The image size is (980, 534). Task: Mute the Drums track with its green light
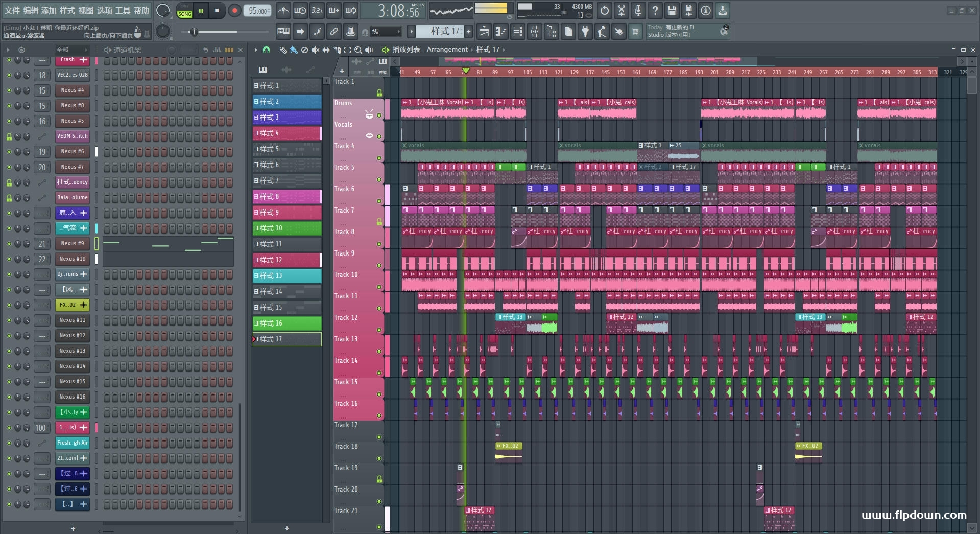(379, 115)
